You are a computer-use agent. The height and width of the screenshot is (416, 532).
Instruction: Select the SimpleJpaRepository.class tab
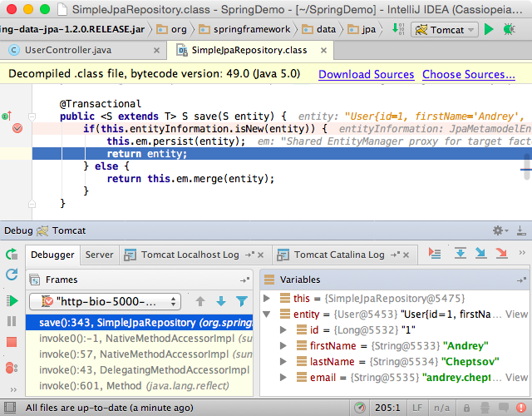pyautogui.click(x=249, y=50)
